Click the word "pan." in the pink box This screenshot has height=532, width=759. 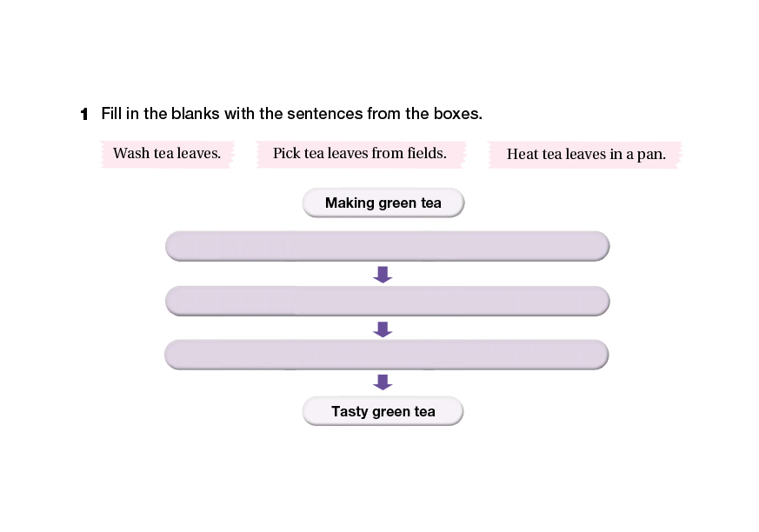tap(650, 155)
